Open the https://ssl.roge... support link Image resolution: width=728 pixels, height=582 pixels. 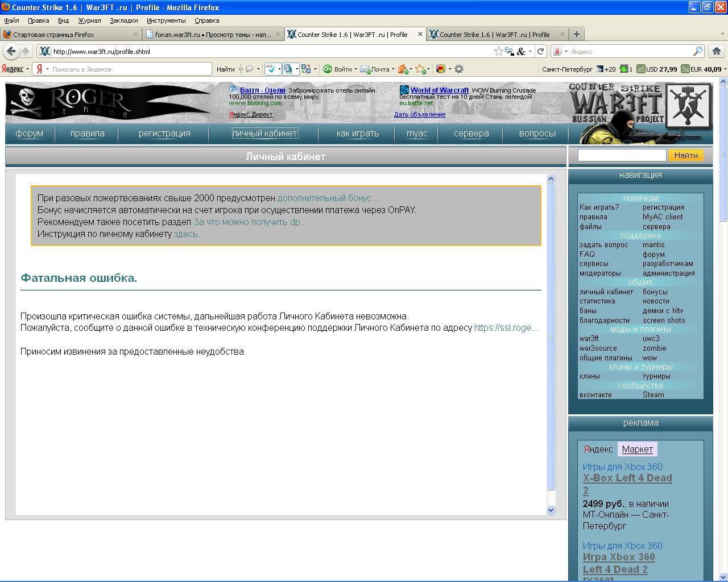(506, 328)
